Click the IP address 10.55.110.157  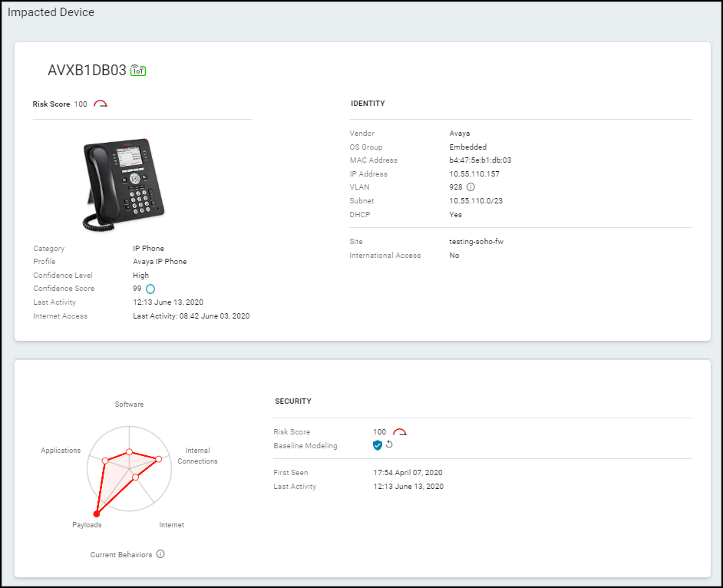tap(473, 174)
